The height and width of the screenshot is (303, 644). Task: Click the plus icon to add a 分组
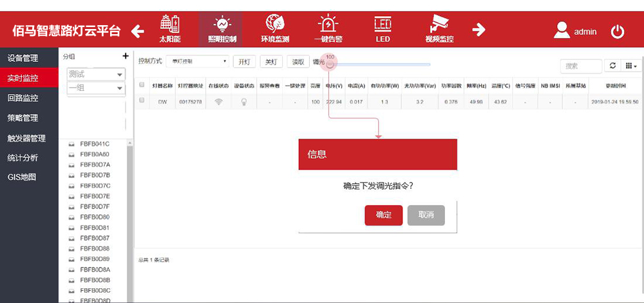tap(126, 56)
